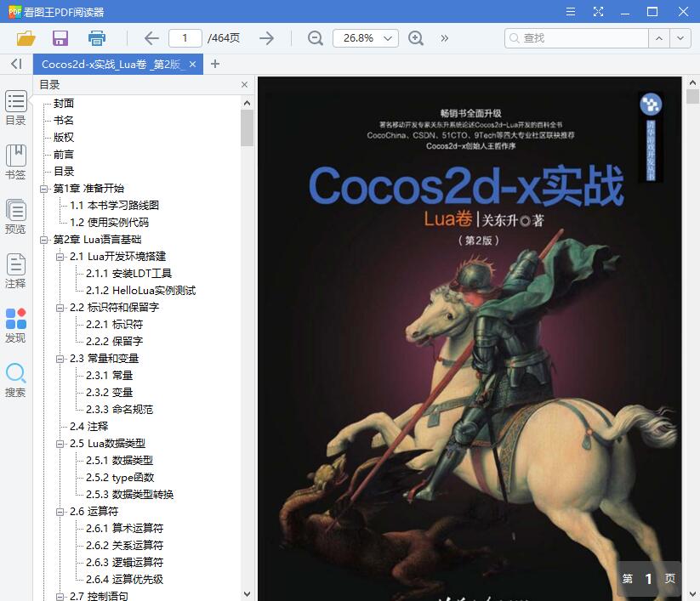Screen dimensions: 700x601
Task: Open the 搜索 search panel
Action: pos(15,380)
